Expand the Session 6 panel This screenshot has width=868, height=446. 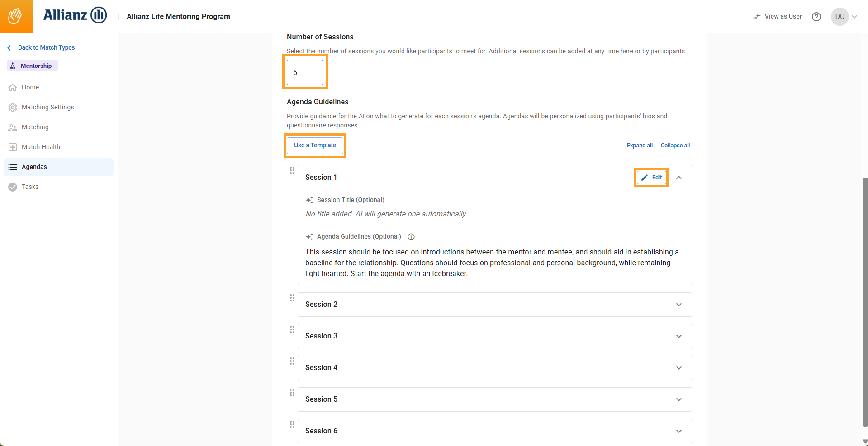[x=678, y=431]
